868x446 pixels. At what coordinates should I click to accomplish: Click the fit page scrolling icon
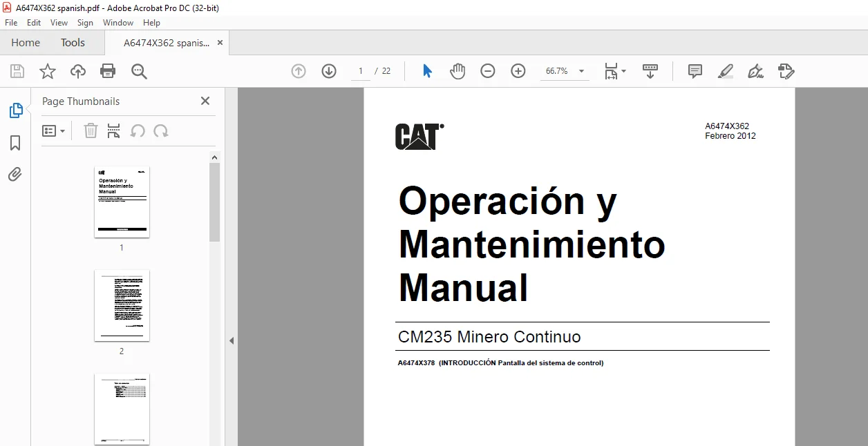point(611,71)
